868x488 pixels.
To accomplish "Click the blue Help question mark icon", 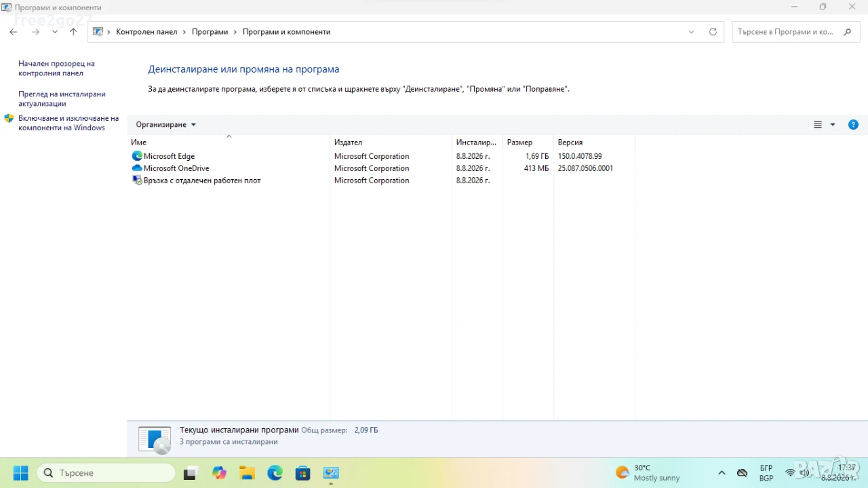I will pyautogui.click(x=854, y=125).
